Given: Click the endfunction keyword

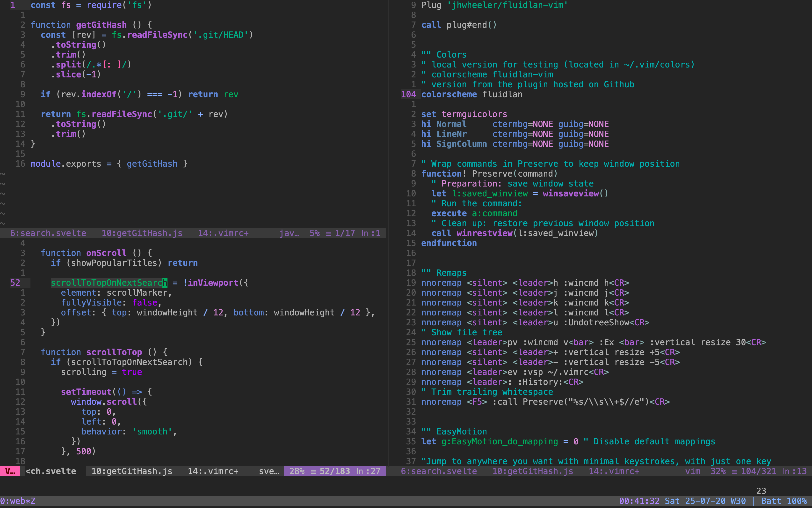Looking at the screenshot, I should coord(449,243).
